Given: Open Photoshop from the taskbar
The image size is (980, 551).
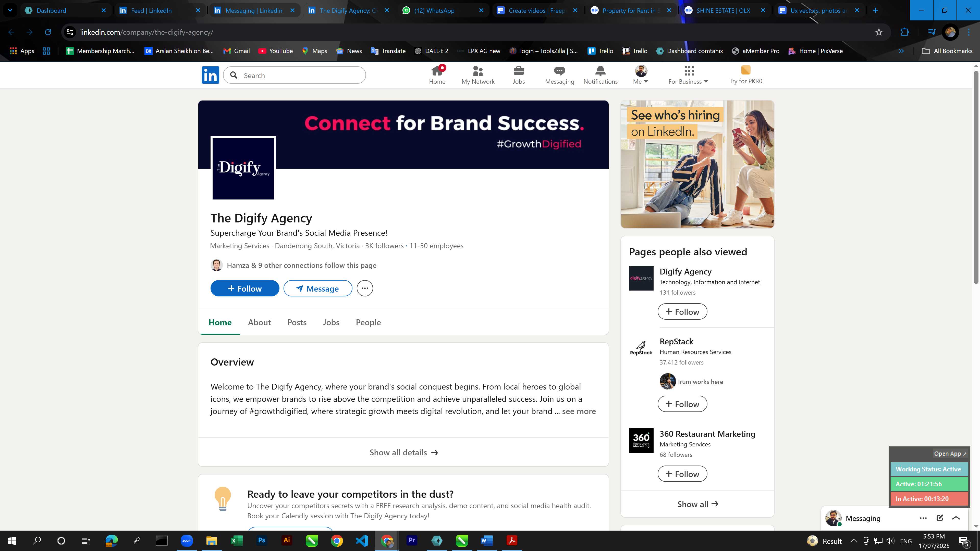Looking at the screenshot, I should point(261,540).
